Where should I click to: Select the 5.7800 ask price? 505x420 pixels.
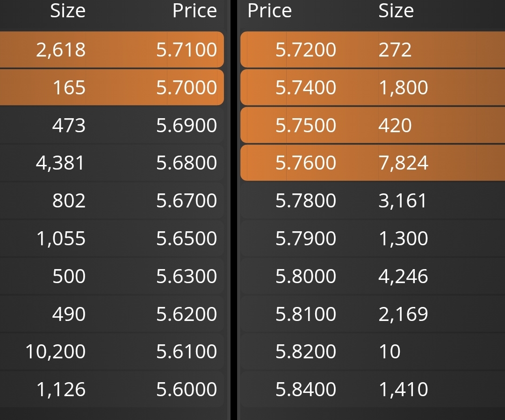(306, 200)
